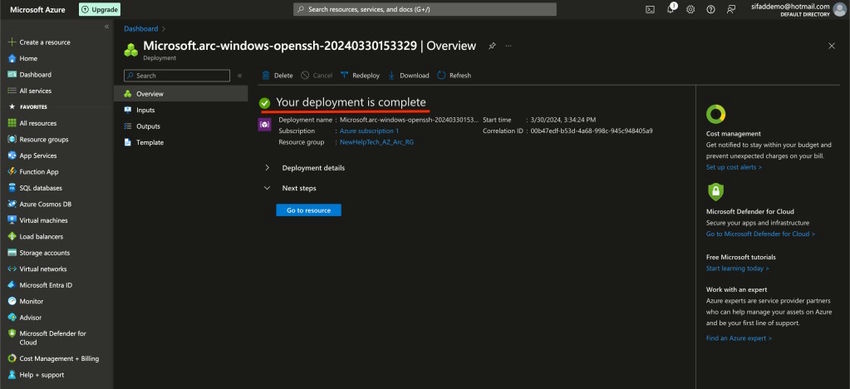Click the Microsoft Azure portal title

[x=37, y=10]
